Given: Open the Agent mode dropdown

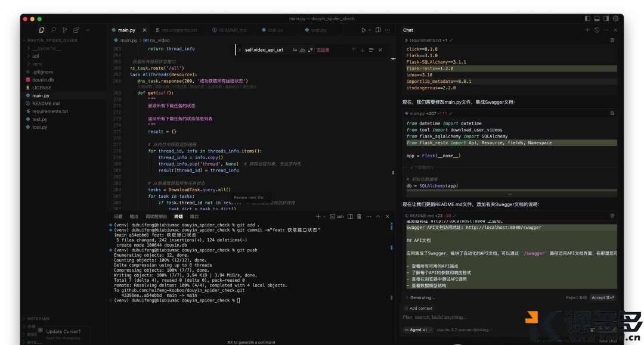Looking at the screenshot, I should [x=415, y=330].
